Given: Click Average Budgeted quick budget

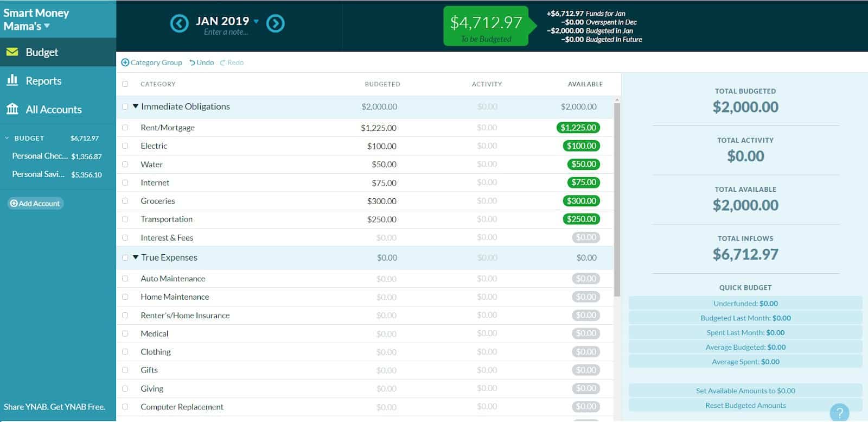Looking at the screenshot, I should click(745, 348).
